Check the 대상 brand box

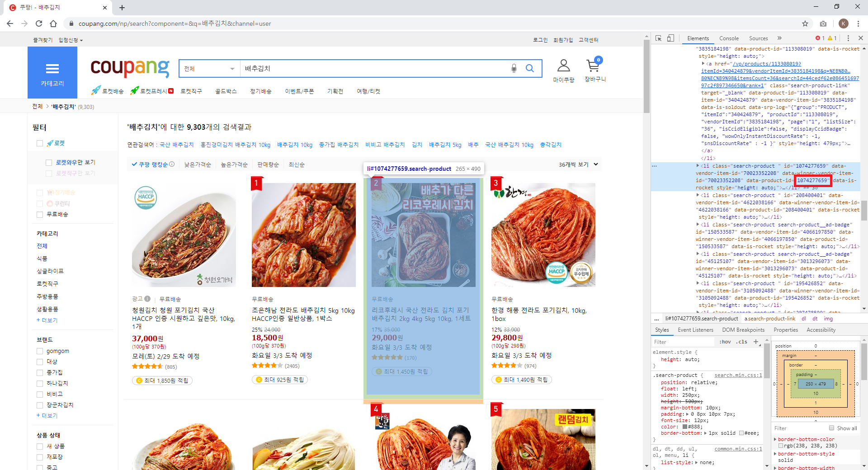40,362
